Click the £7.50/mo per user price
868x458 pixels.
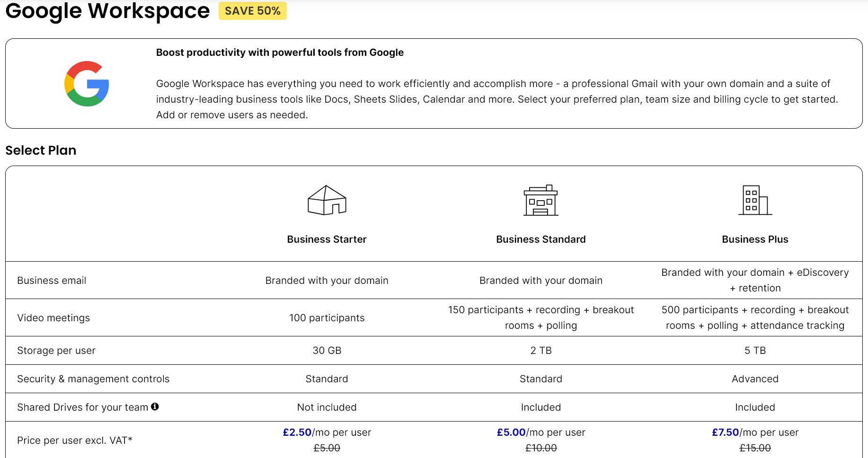tap(755, 432)
